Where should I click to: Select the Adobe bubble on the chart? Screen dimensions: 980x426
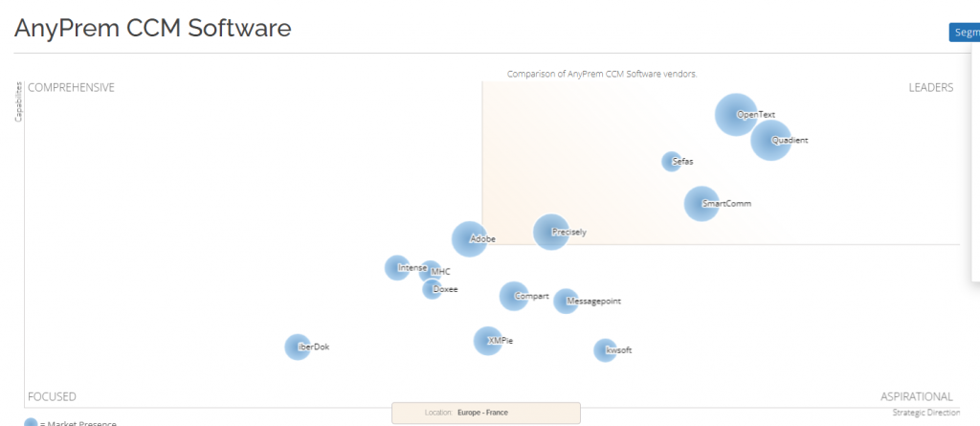[x=469, y=238]
